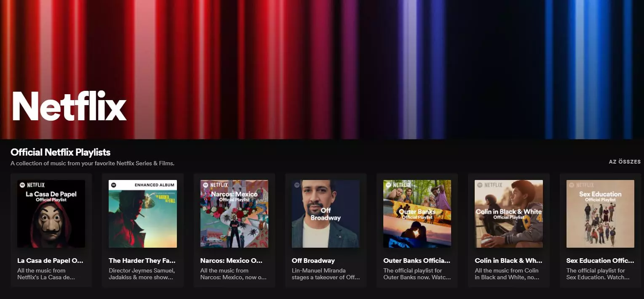Click 'The official playlist for Sex Education' description
Viewport: 644px width, 299px height.
click(598, 274)
